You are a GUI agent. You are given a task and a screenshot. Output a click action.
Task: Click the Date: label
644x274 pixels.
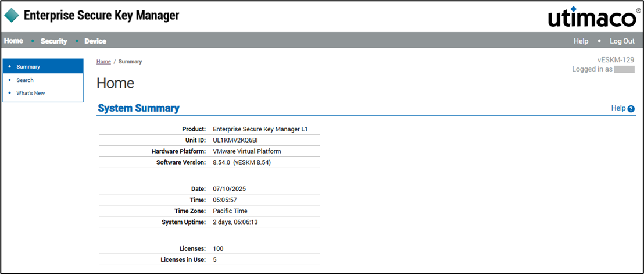point(199,189)
